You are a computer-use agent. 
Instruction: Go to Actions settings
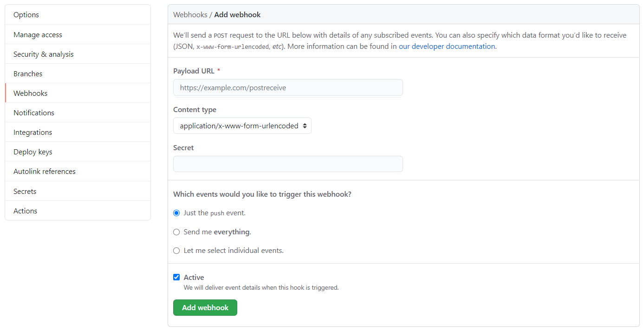pos(78,211)
